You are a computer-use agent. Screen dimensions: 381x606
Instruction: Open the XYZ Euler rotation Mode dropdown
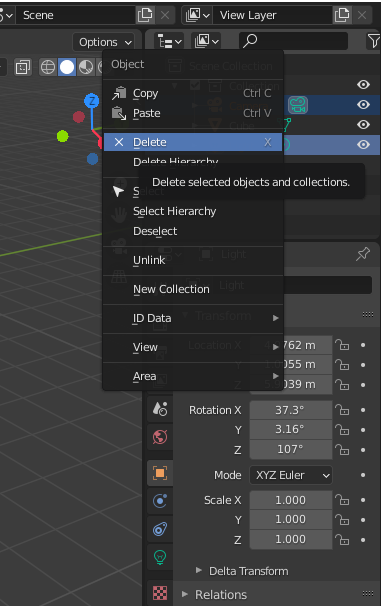(291, 475)
